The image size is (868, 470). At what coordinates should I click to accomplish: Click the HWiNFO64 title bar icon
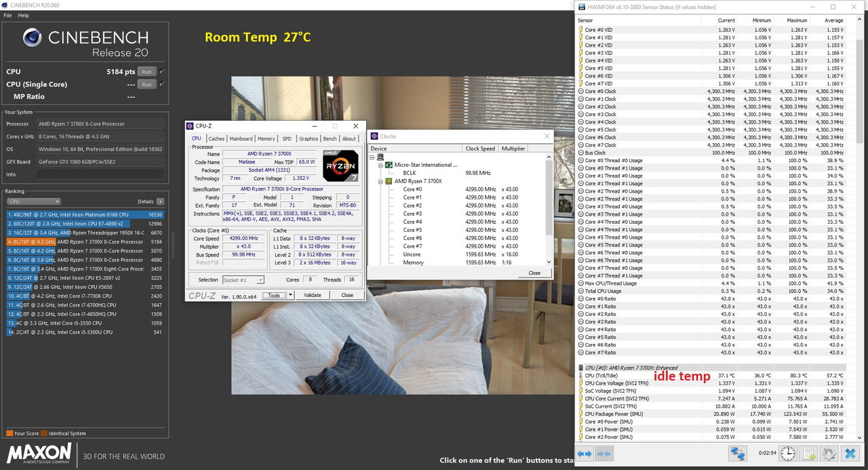point(580,7)
